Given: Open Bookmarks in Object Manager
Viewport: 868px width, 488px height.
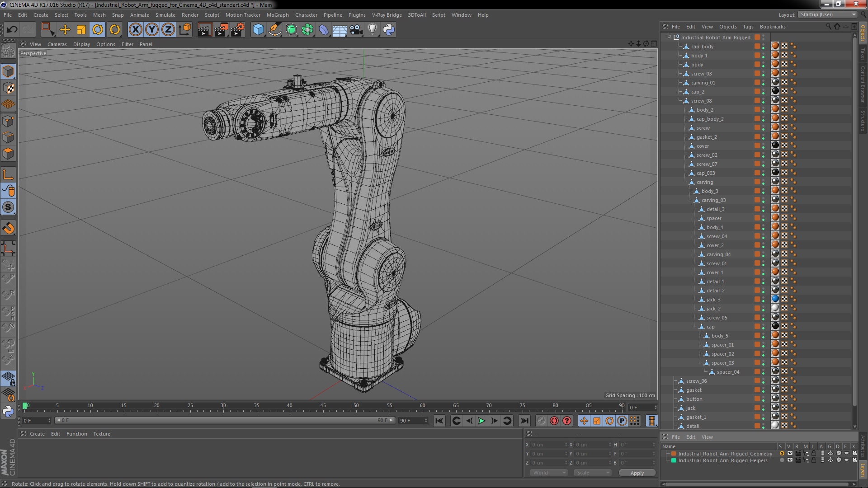Looking at the screenshot, I should tap(773, 27).
